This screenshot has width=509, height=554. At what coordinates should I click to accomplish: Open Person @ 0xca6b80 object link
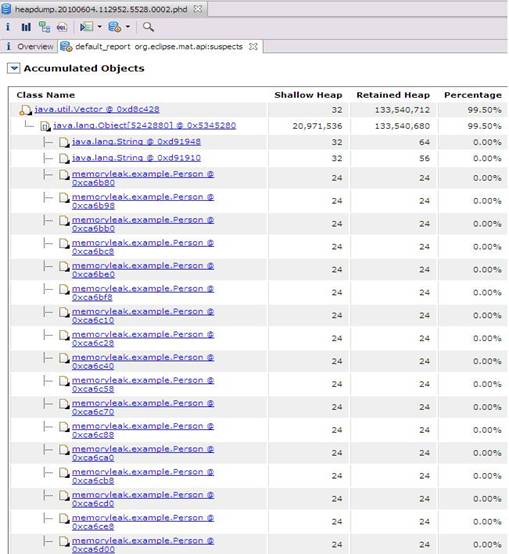click(143, 178)
